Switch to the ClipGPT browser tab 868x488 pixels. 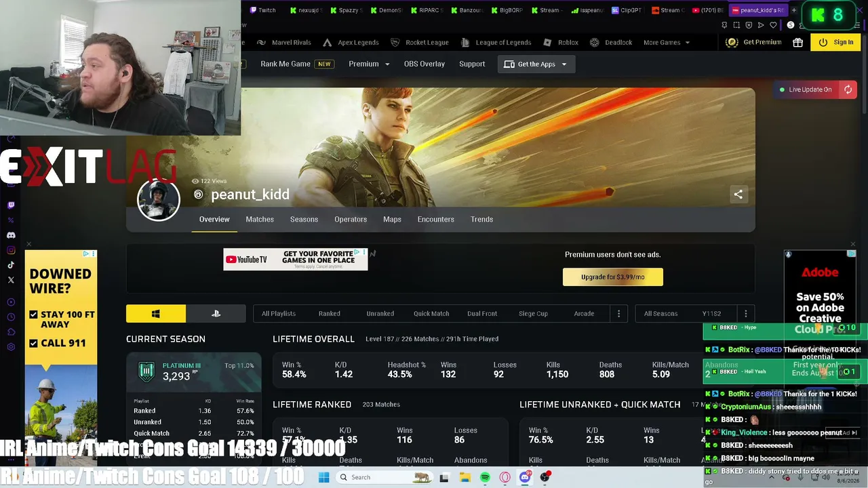627,10
